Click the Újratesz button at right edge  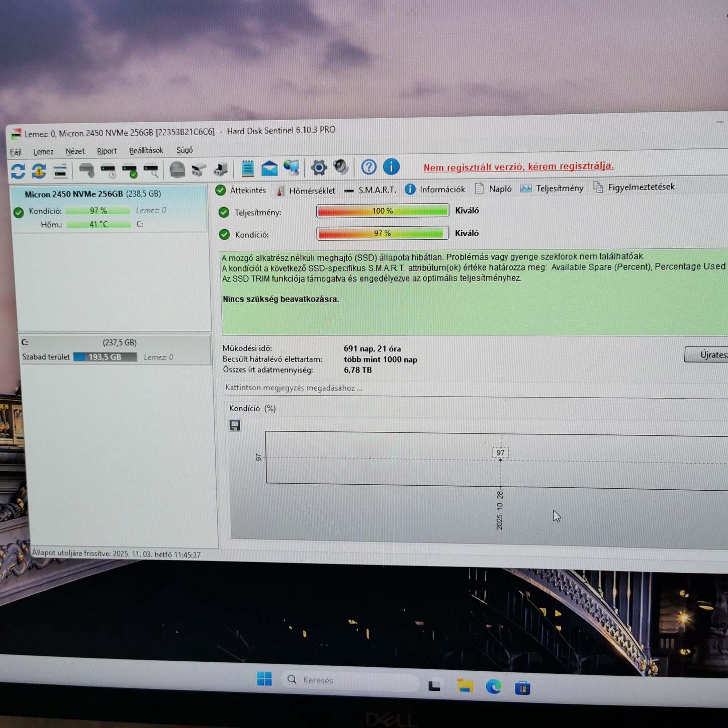click(x=706, y=354)
